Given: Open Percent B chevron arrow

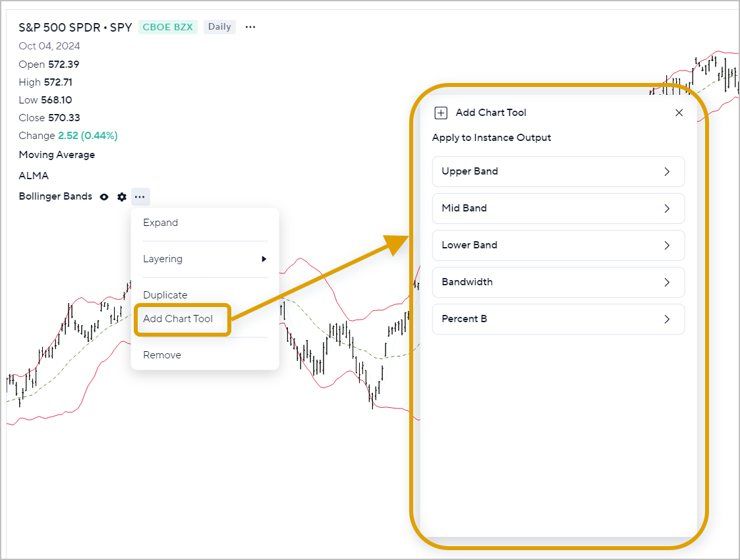Looking at the screenshot, I should (x=667, y=319).
